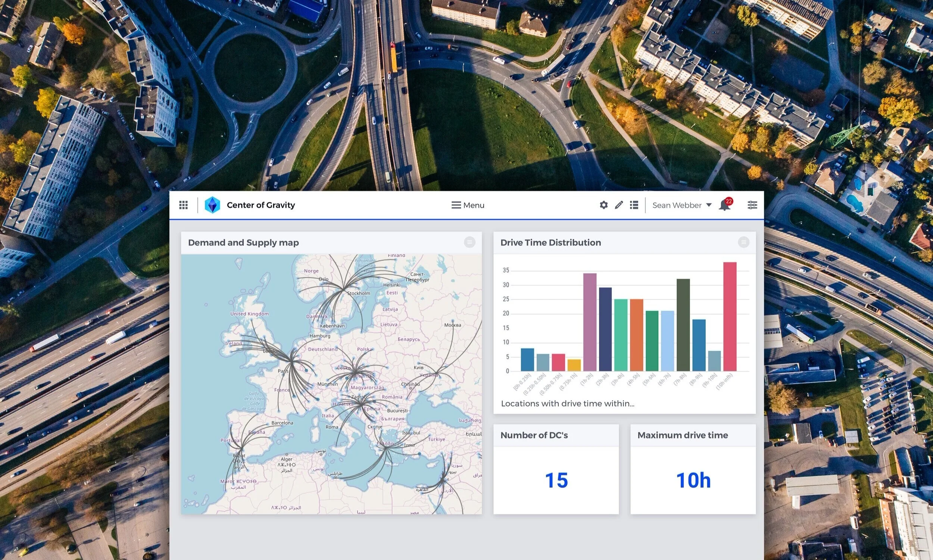Open the sliders filter panel icon

752,205
